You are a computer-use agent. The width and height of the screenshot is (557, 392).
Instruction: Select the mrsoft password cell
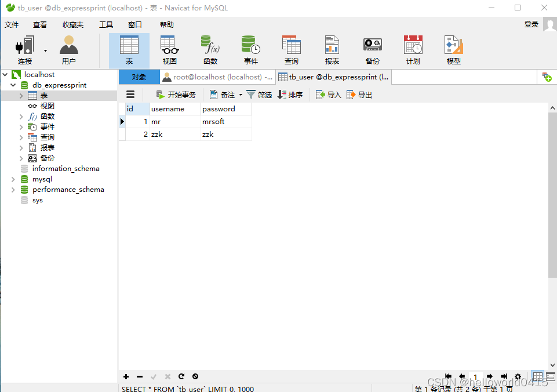click(x=226, y=122)
